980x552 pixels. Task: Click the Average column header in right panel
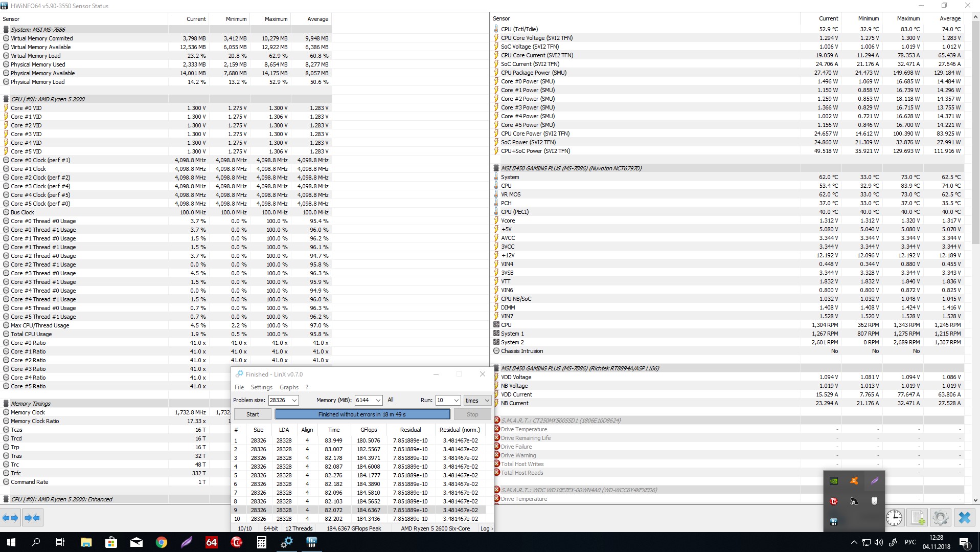tap(943, 18)
